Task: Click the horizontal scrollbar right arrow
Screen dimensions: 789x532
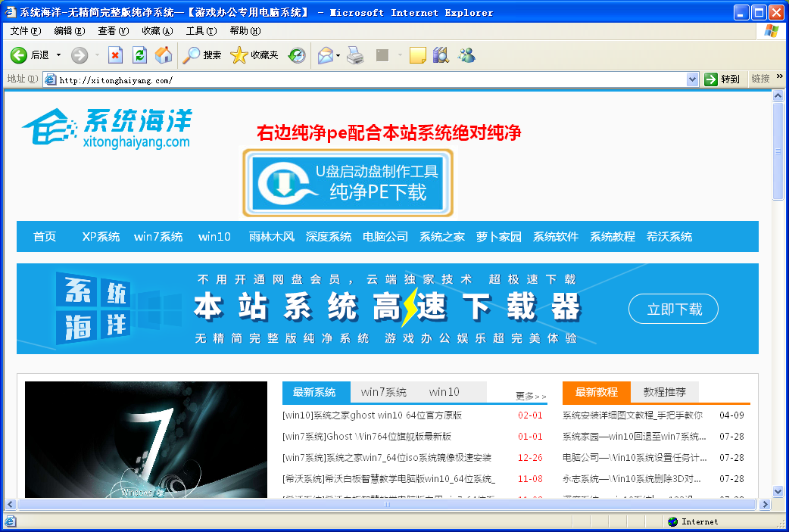Action: 766,504
